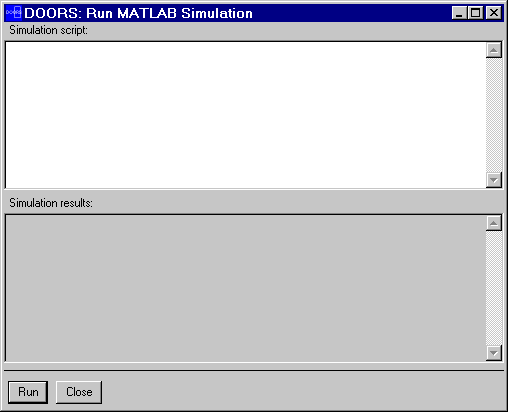Viewport: 508px width, 412px height.
Task: Click the up arrow of Simulation script scrollbar
Action: click(494, 50)
